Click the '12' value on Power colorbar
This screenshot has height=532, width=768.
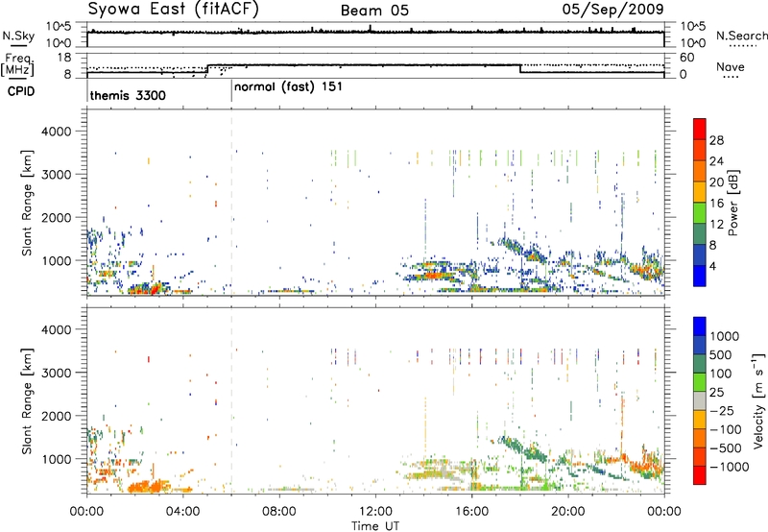click(x=716, y=225)
